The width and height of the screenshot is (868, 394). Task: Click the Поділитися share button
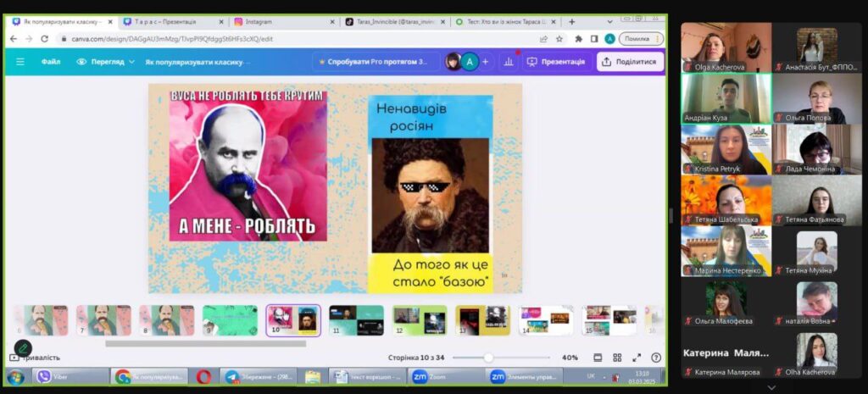(629, 62)
